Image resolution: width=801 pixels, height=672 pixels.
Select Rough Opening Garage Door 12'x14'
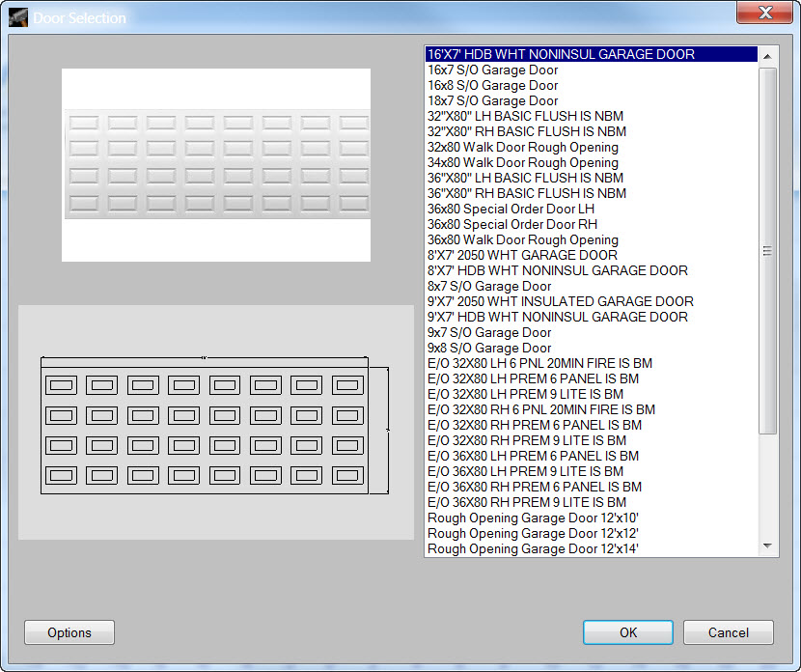click(x=592, y=548)
